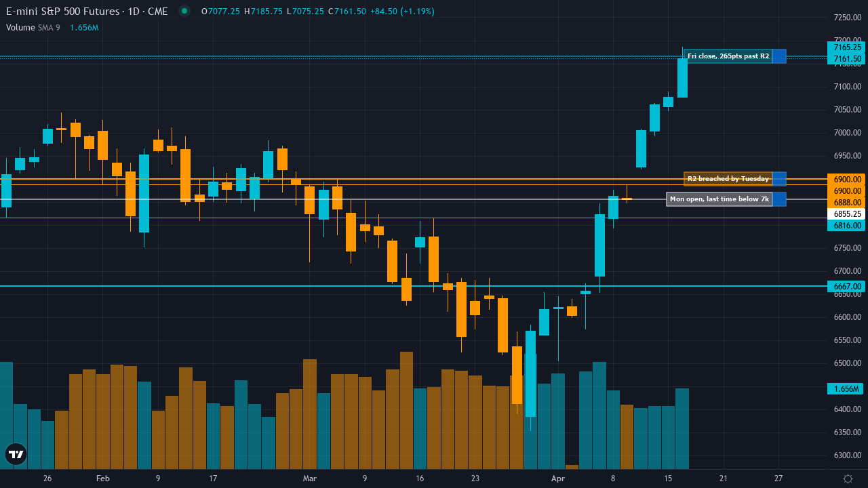The height and width of the screenshot is (488, 868).
Task: Click the Volume SMA 9 indicator label
Action: click(x=33, y=28)
